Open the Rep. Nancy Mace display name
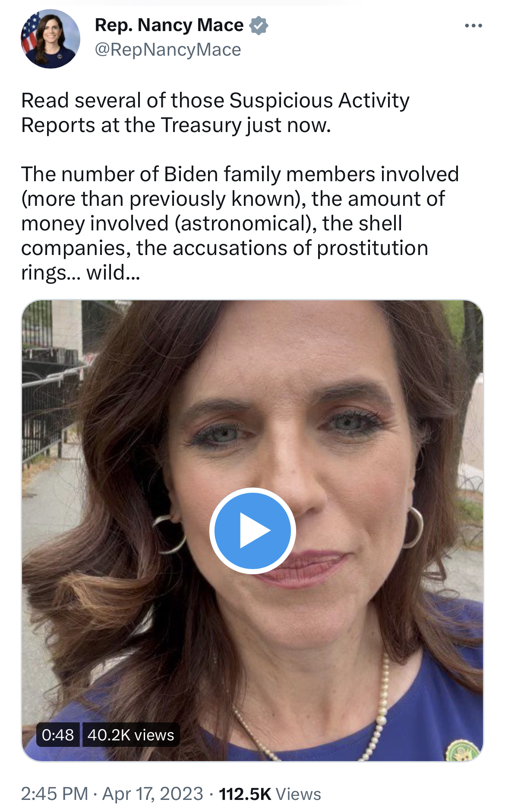Screen dimensions: 505x812 169,25
